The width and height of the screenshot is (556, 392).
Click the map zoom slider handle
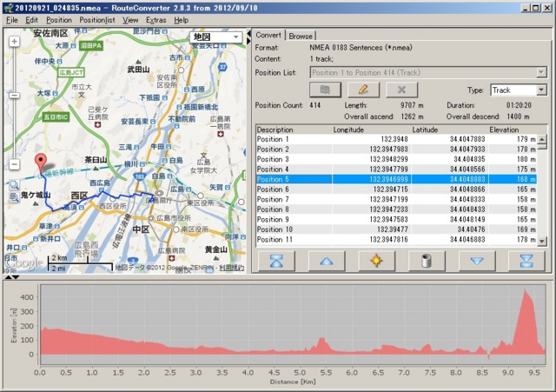click(x=14, y=96)
